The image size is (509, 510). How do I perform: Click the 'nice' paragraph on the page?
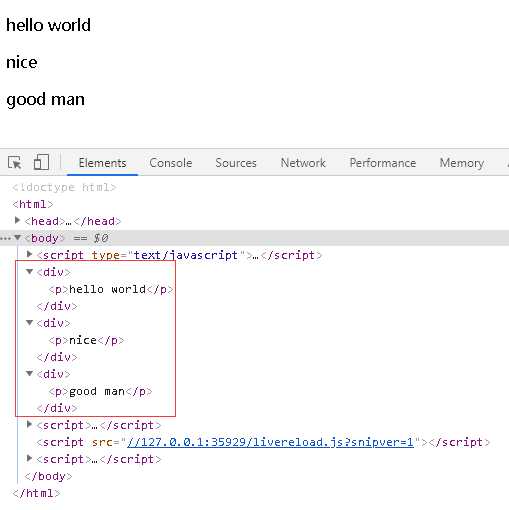[22, 62]
